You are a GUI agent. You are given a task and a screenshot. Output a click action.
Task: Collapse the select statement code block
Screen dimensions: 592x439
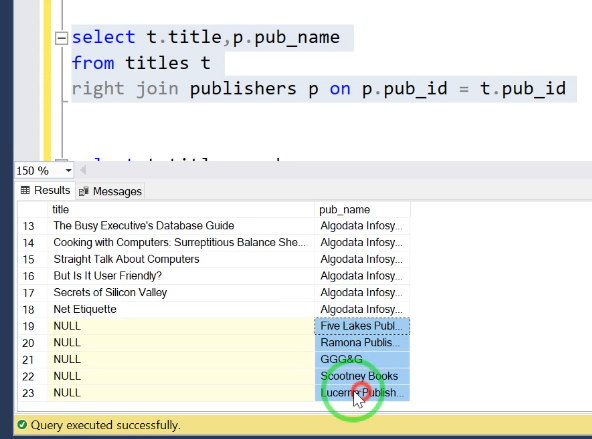coord(61,38)
